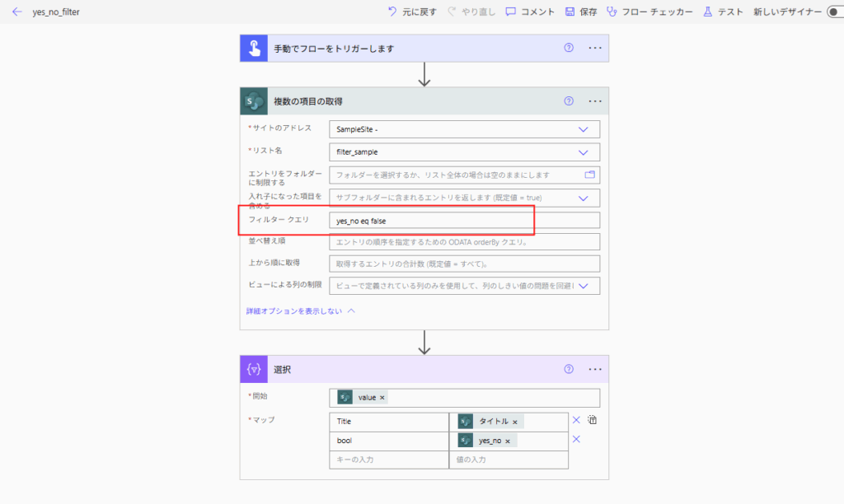Click the test (テスト) flask icon
The height and width of the screenshot is (504, 844).
tap(707, 12)
